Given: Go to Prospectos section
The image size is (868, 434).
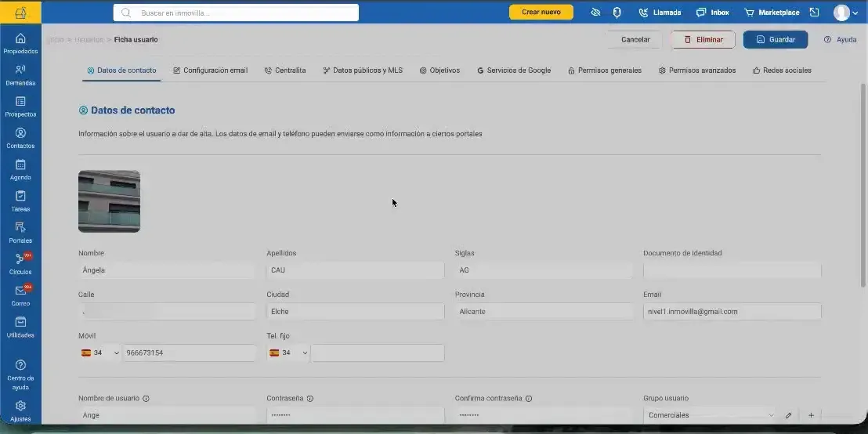Looking at the screenshot, I should point(20,107).
